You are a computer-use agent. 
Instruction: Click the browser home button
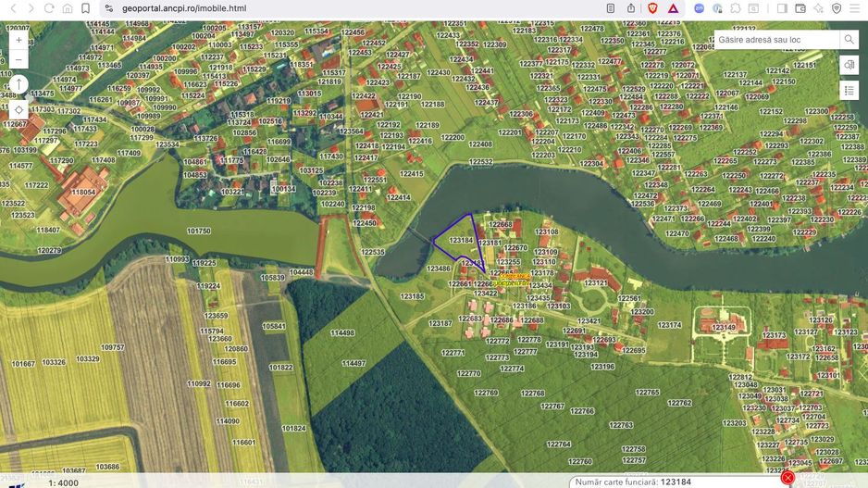[68, 8]
